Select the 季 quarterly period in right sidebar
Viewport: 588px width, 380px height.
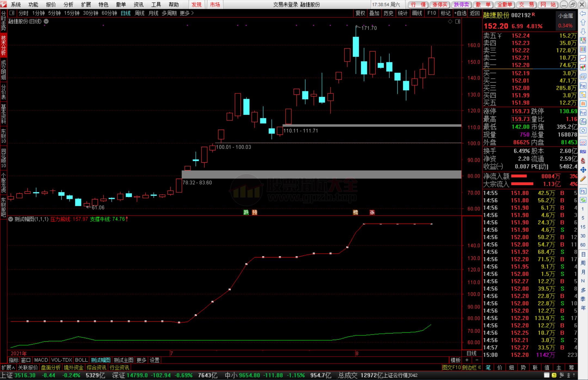583,299
